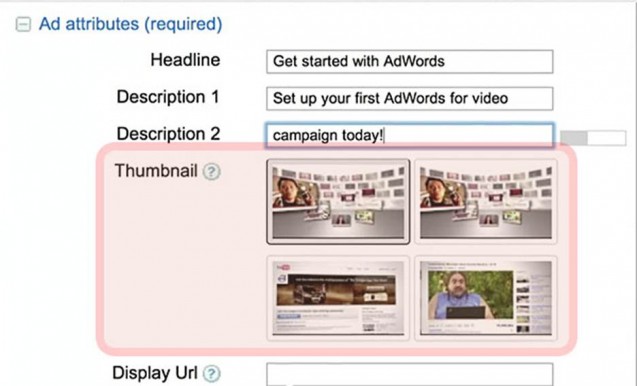
Task: Click the Thumbnail label text
Action: [156, 171]
